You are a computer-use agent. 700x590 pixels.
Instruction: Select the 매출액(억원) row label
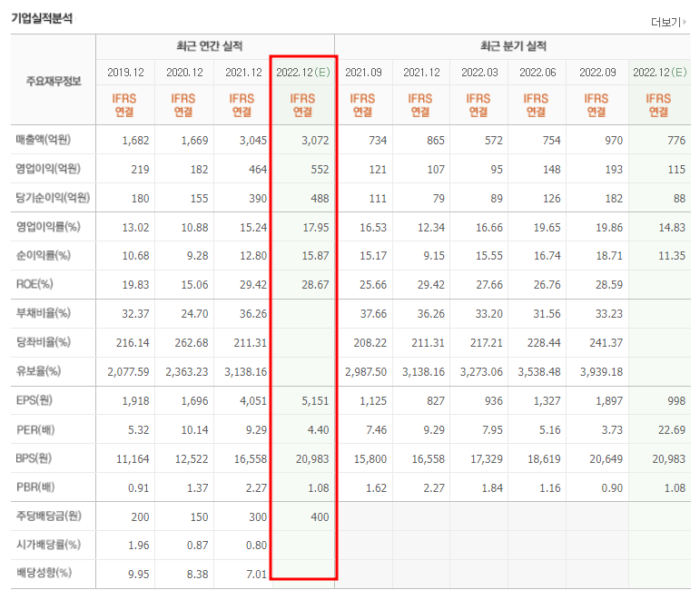[44, 140]
